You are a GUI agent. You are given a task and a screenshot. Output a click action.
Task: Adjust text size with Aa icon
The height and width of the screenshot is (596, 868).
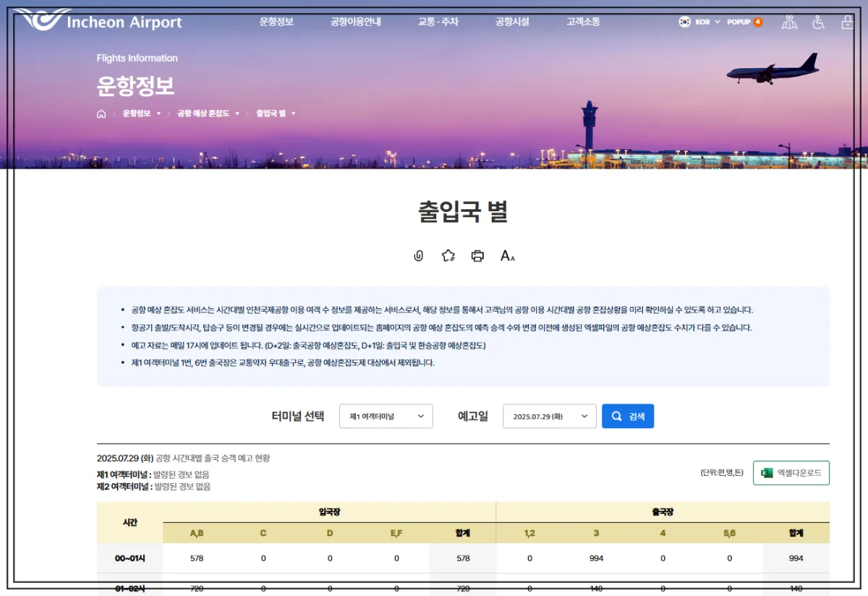click(507, 255)
